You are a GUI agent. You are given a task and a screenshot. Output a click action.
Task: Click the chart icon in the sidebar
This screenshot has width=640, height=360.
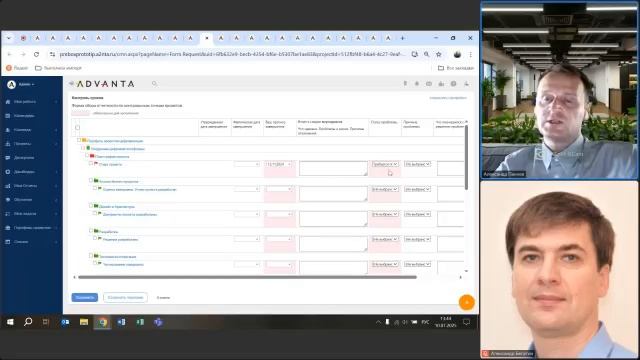coord(8,186)
